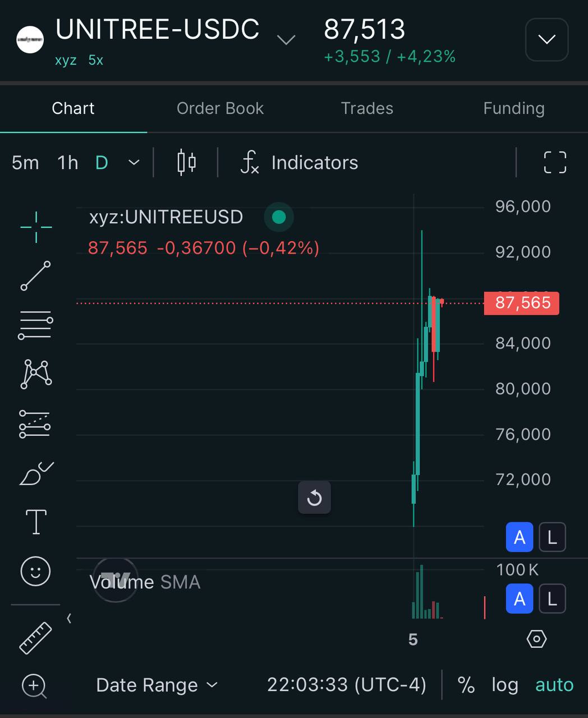
Task: Select the crosshair cursor tool
Action: 36,227
